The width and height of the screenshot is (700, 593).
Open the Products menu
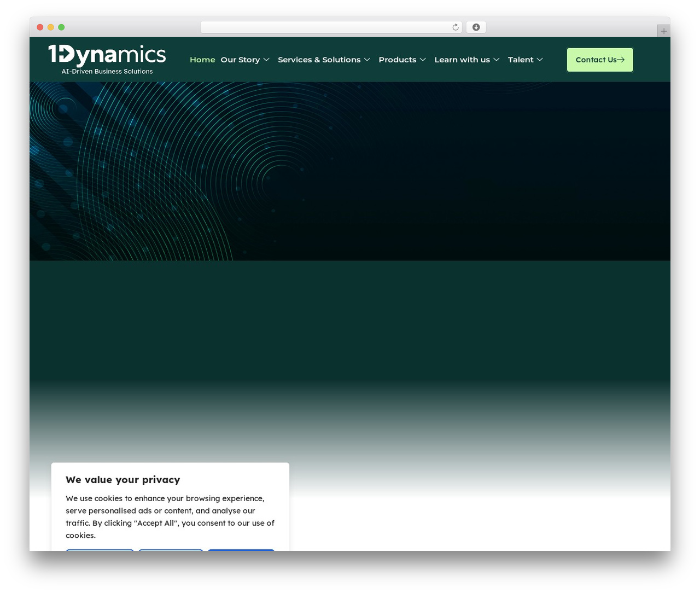(x=398, y=60)
